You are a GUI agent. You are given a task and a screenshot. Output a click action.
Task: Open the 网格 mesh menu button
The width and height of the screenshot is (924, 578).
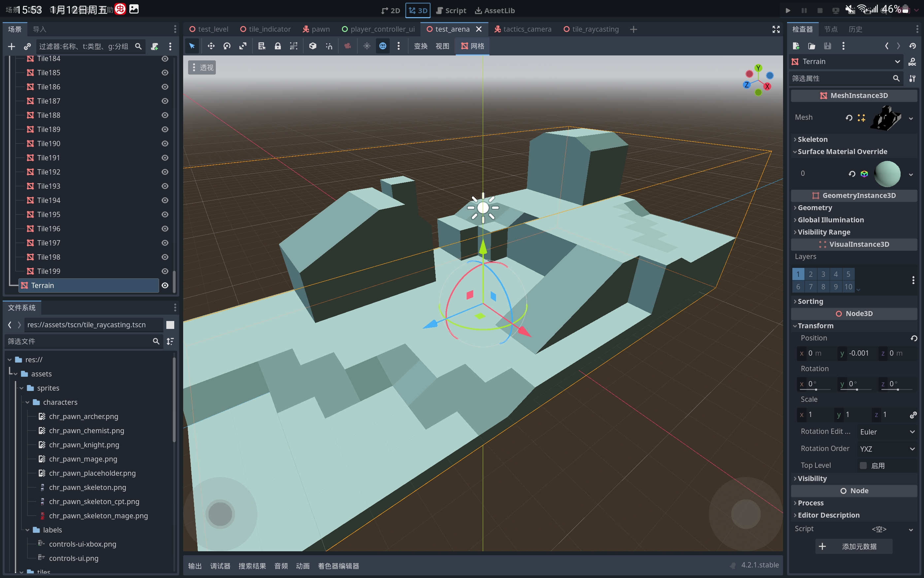click(x=472, y=46)
